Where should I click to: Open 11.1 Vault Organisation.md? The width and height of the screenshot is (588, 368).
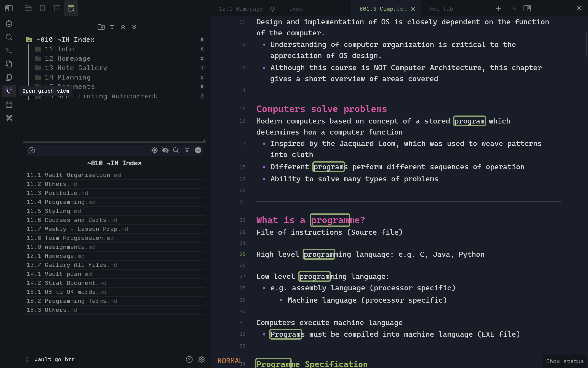[x=115, y=175]
